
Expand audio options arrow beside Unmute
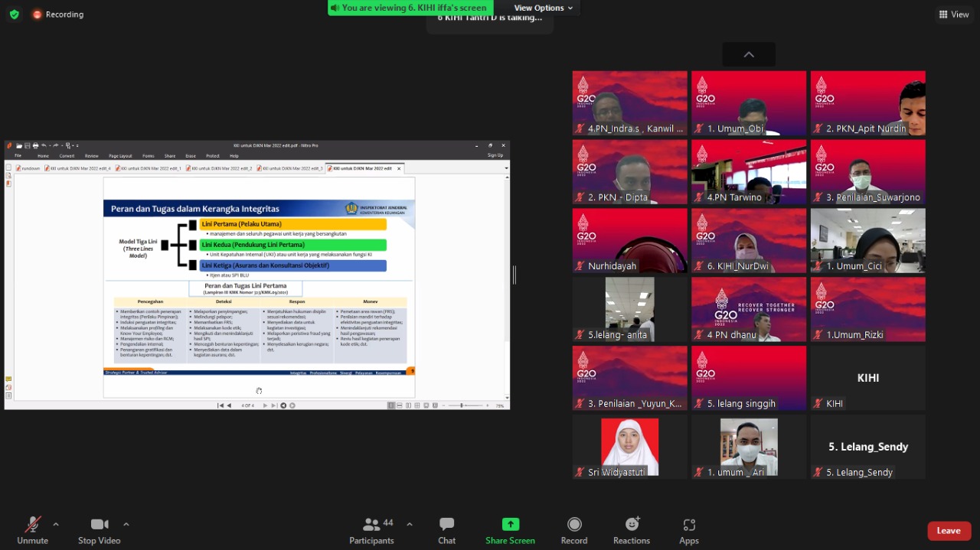click(56, 524)
